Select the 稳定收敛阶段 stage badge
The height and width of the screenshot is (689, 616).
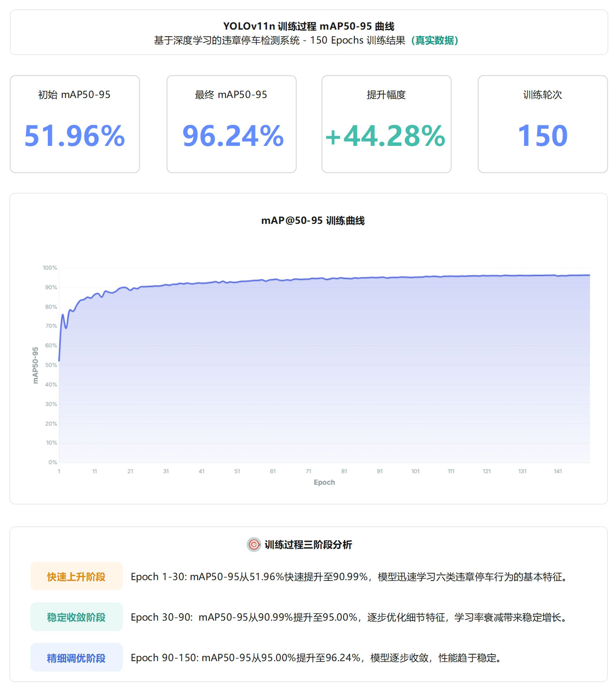(x=76, y=617)
